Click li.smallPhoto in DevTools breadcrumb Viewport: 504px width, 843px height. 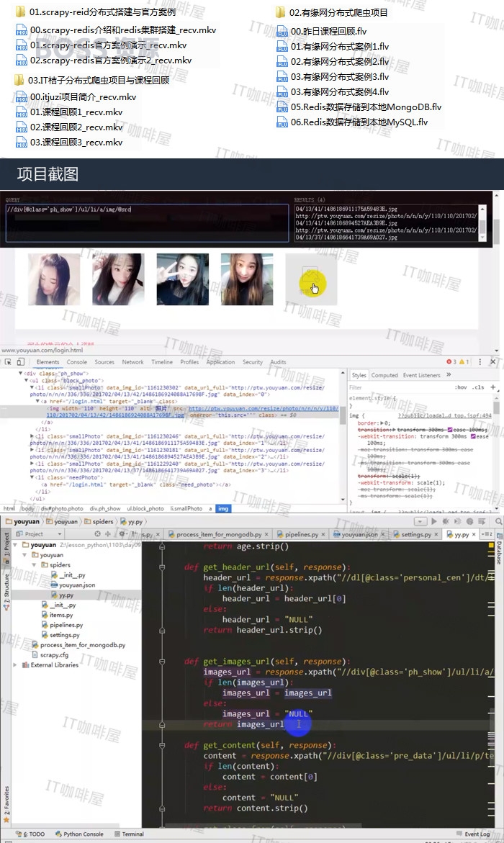(186, 508)
